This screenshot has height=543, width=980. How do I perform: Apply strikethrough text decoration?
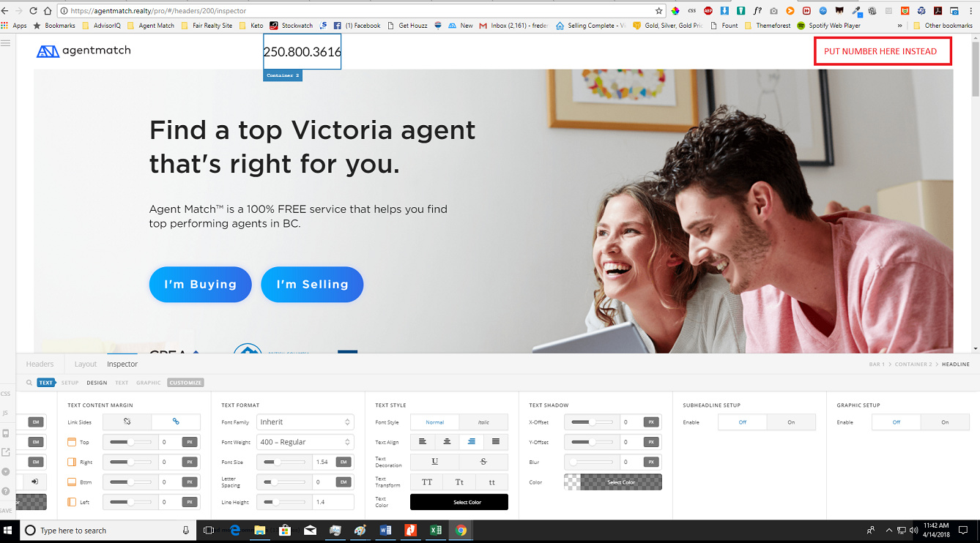(x=483, y=462)
